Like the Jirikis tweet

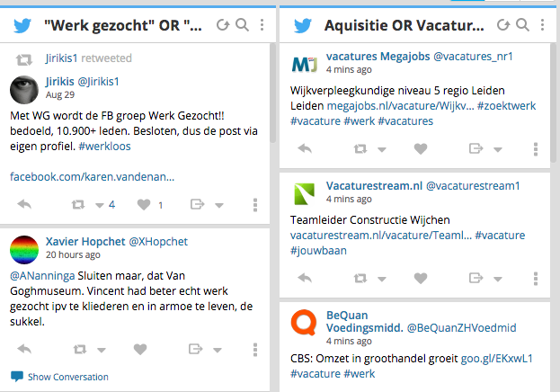pyautogui.click(x=144, y=205)
